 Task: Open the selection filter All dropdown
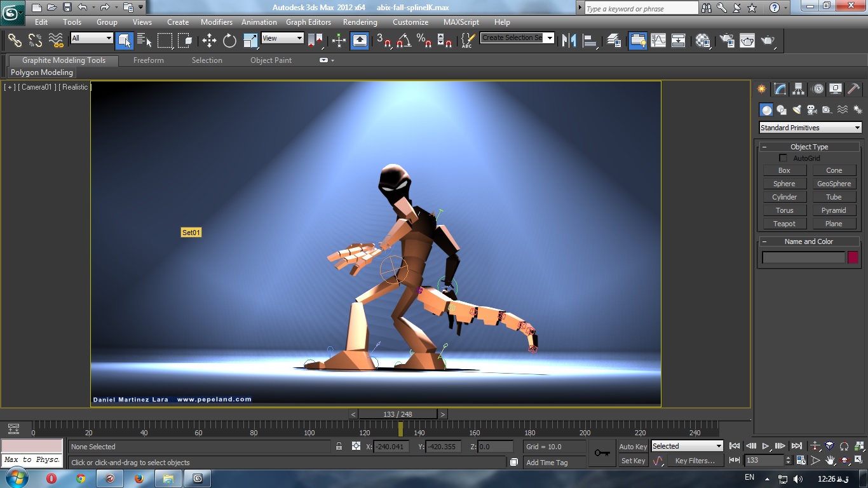92,38
